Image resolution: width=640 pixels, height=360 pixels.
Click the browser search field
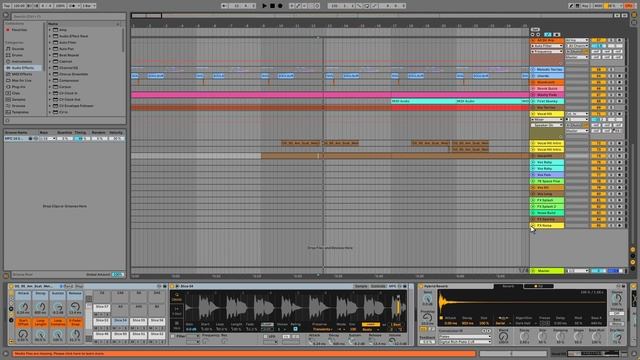68,16
